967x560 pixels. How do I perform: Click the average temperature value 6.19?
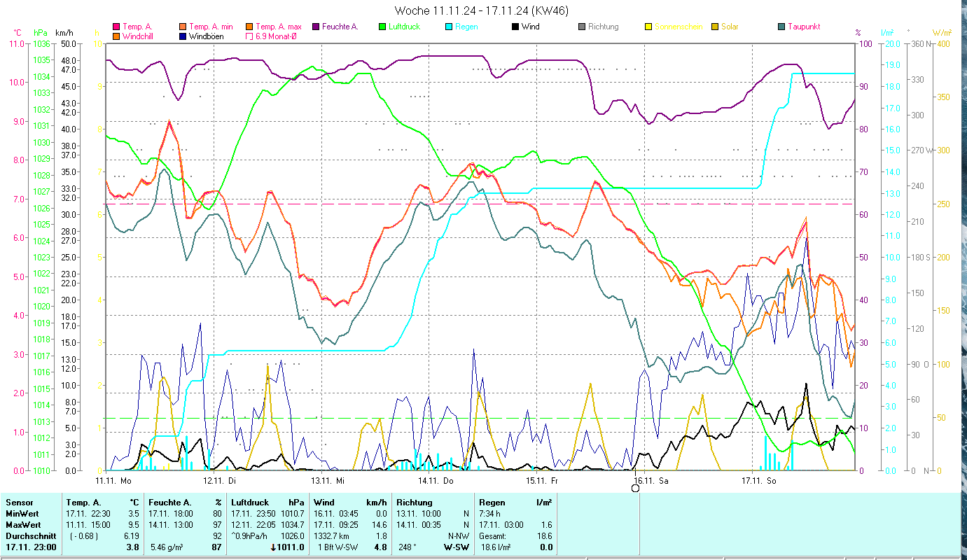click(131, 536)
